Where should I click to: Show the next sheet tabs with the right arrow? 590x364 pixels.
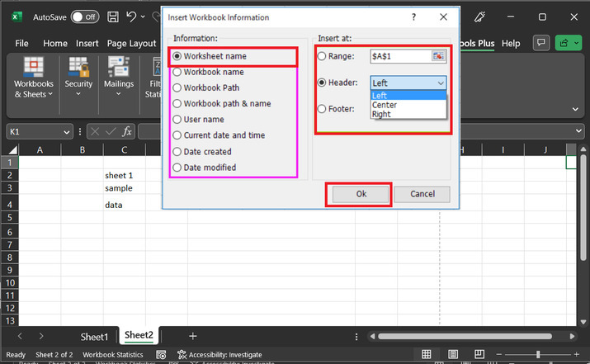(41, 336)
